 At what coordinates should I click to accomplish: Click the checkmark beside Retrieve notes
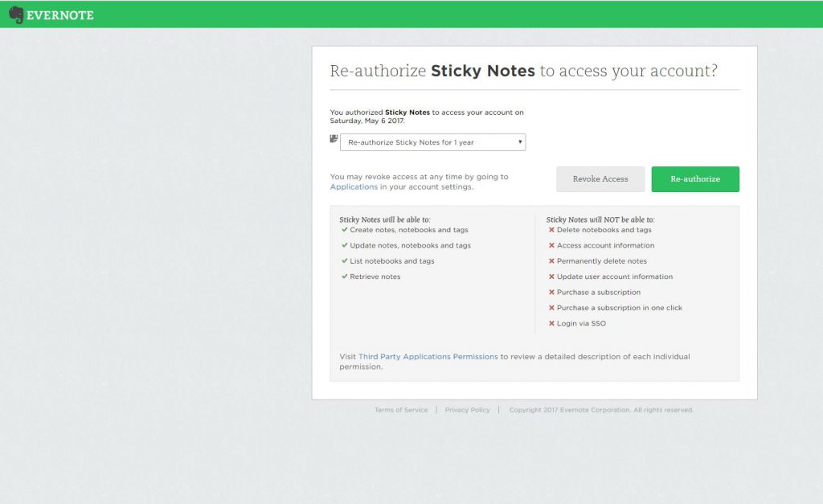coord(346,277)
